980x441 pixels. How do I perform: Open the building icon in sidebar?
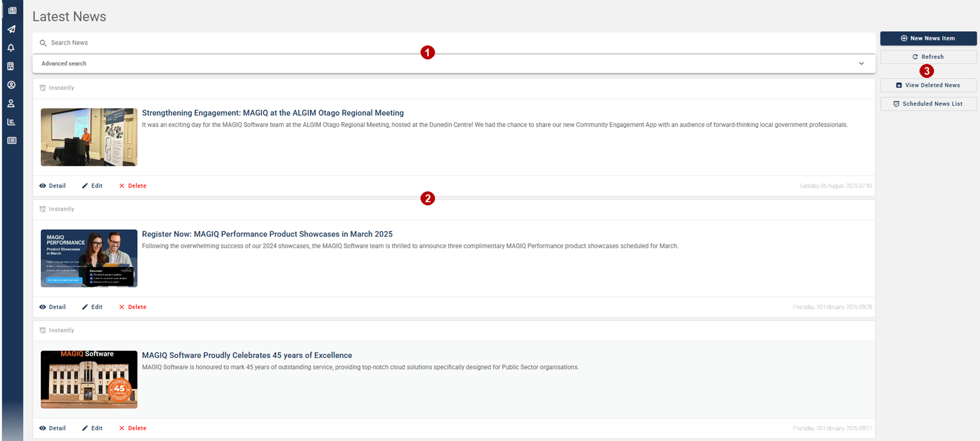11,66
